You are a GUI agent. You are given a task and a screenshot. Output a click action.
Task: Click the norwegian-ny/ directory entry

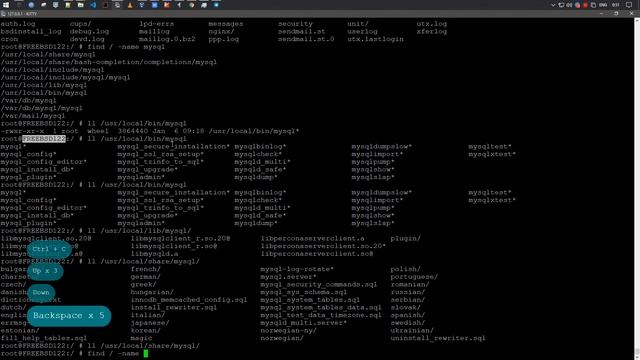(x=289, y=331)
